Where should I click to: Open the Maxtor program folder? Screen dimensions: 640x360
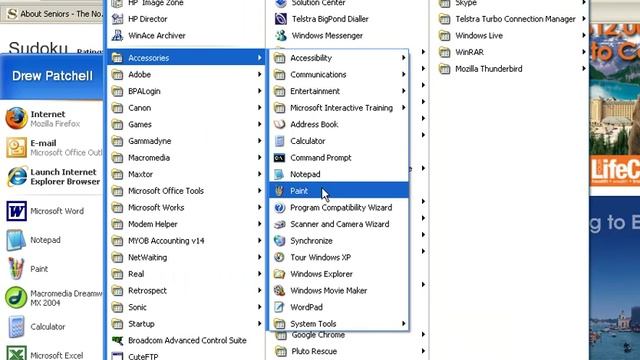(x=186, y=174)
